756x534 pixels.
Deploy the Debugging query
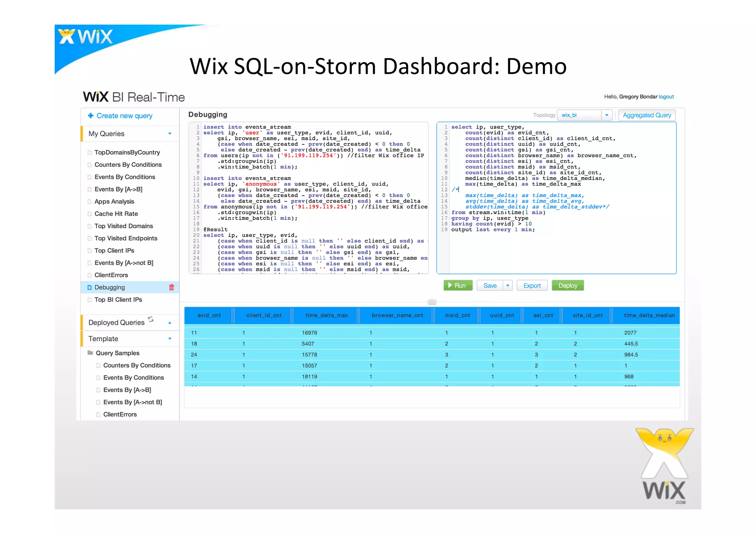(568, 286)
